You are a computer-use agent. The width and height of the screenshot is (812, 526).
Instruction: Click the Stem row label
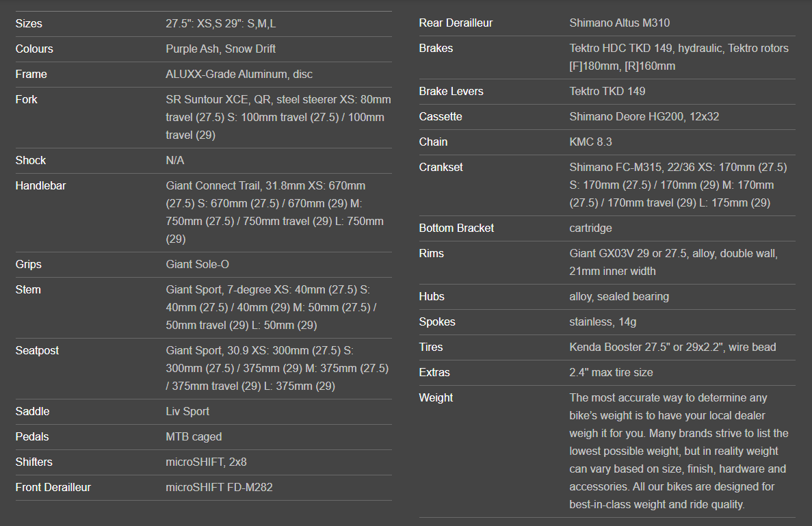tap(28, 289)
